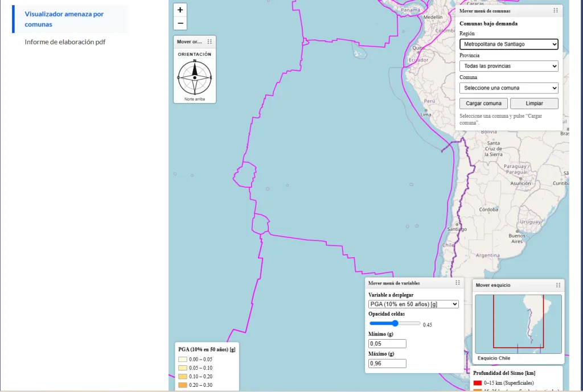
Task: Click the 'Profundidad del Sismo [km]' legend title
Action: tap(504, 373)
